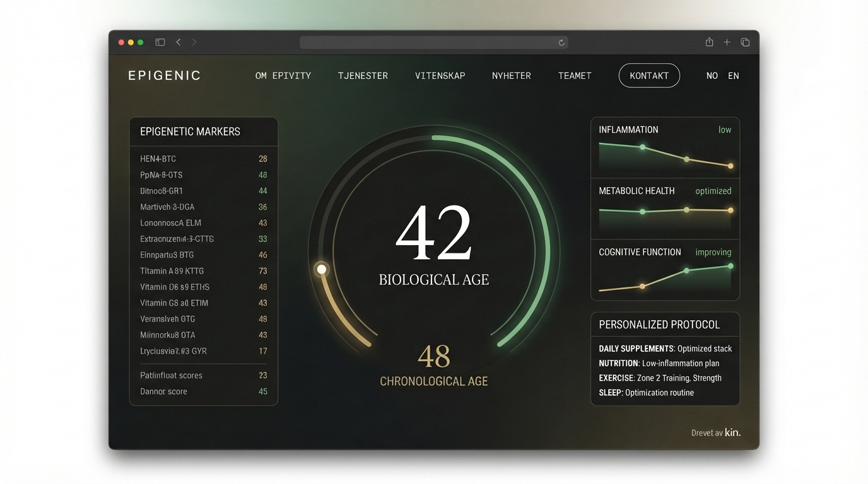Click the Dannor score row
The height and width of the screenshot is (484, 868).
coord(203,391)
